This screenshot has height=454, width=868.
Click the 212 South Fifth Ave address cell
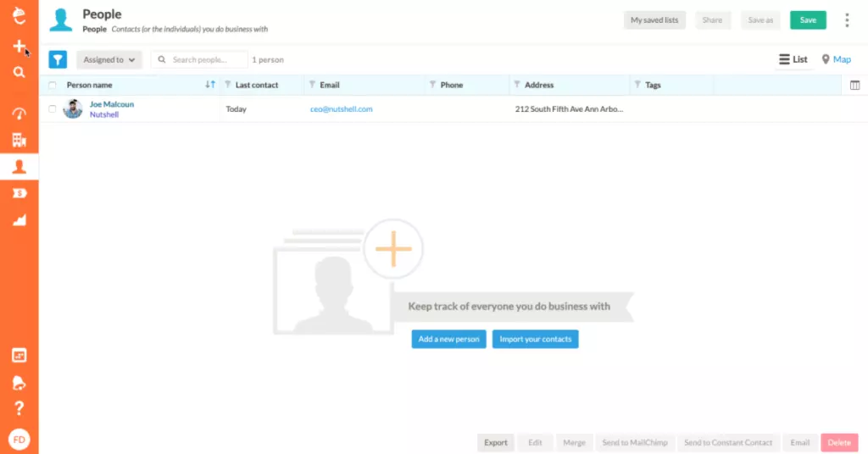[x=569, y=109]
